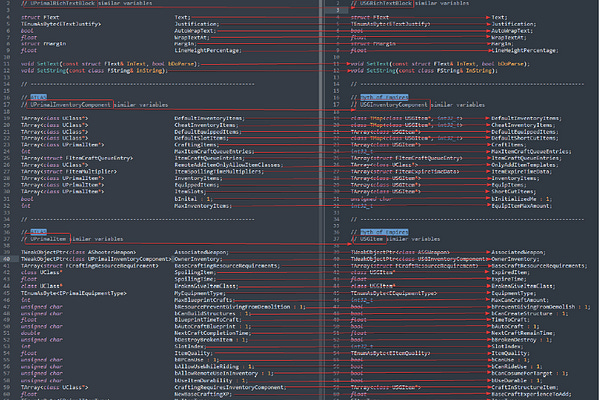The width and height of the screenshot is (600, 400).
Task: Select highlighted line number 40 in left gutter
Action: pos(7,259)
